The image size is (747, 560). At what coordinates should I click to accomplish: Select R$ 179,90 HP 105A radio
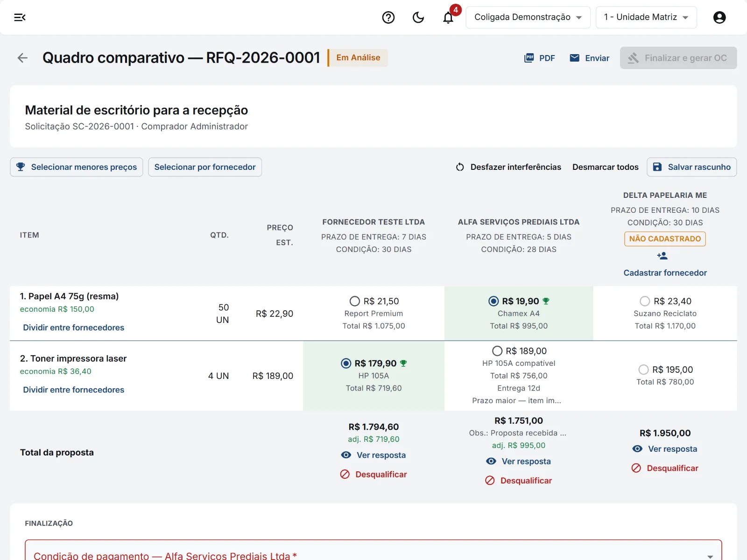pos(346,364)
